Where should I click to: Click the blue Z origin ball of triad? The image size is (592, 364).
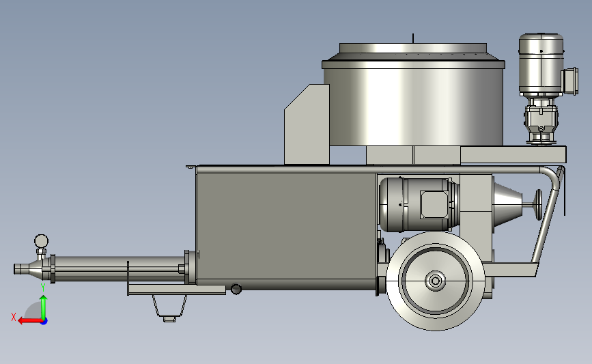pos(44,322)
